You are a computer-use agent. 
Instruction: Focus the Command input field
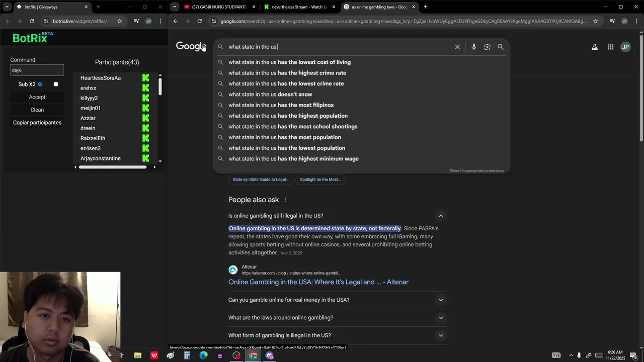pos(37,70)
